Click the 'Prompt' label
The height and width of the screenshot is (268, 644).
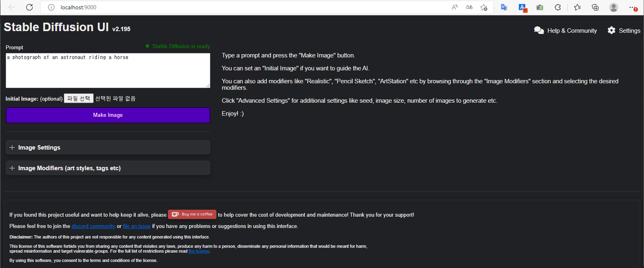pos(14,47)
